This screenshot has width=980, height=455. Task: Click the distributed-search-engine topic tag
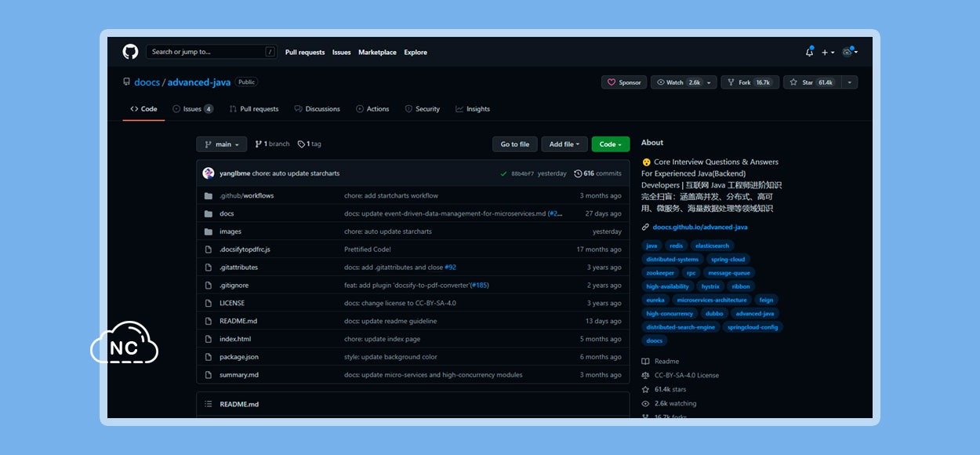(681, 327)
